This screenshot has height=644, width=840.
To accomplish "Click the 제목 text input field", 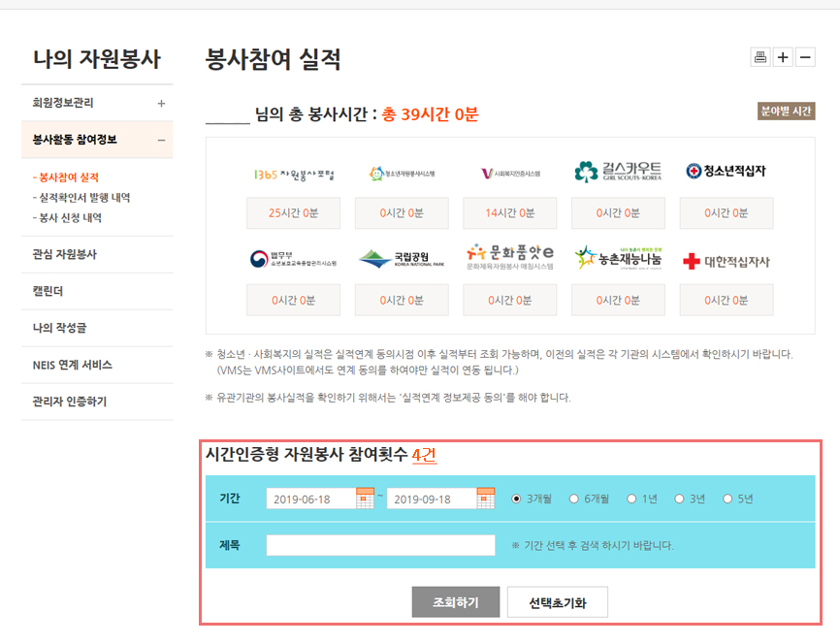I will [x=380, y=545].
